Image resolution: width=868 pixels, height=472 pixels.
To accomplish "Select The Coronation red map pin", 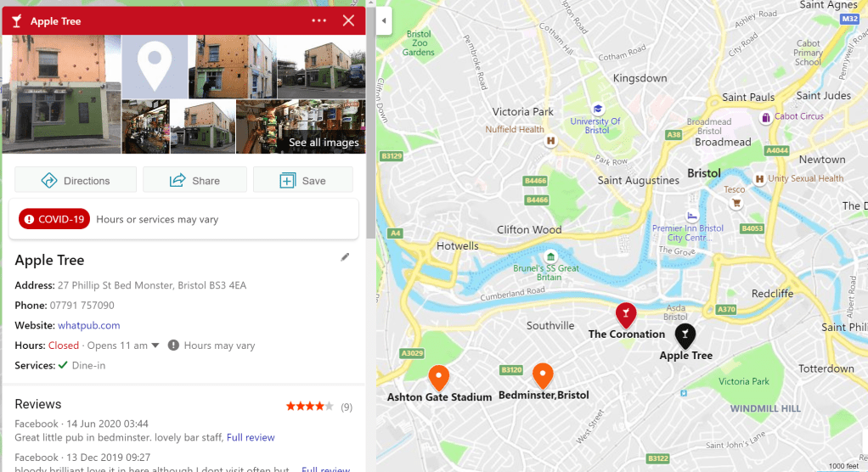I will pos(626,316).
